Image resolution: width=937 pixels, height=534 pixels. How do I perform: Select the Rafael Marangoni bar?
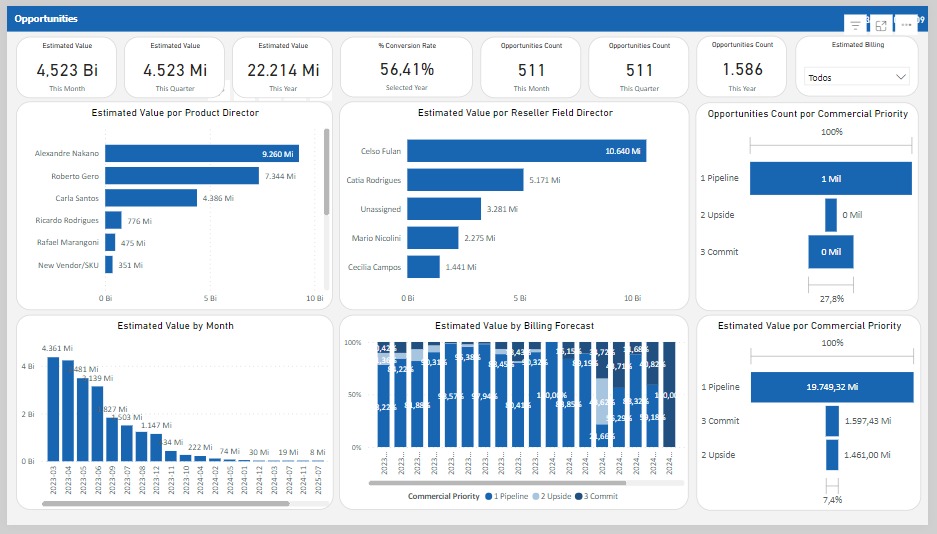coord(110,242)
